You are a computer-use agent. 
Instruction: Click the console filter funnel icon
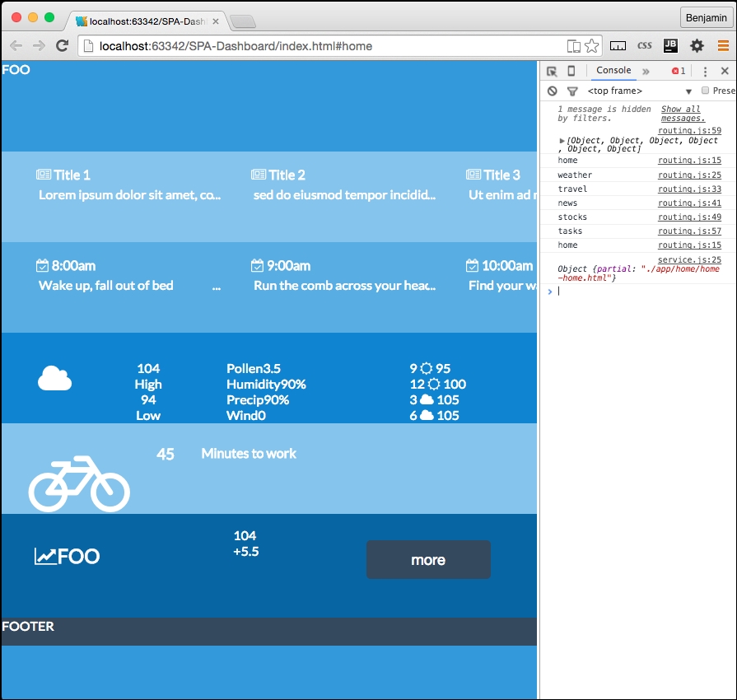572,91
